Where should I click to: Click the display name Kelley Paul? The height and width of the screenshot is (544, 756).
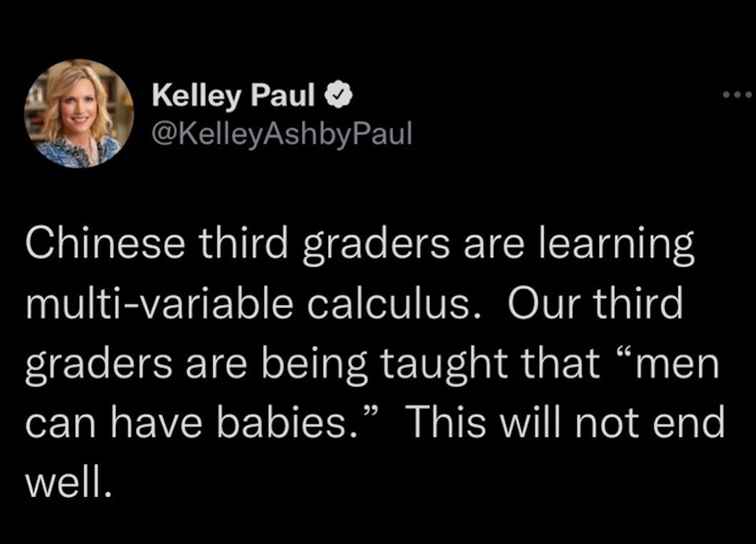tap(234, 95)
